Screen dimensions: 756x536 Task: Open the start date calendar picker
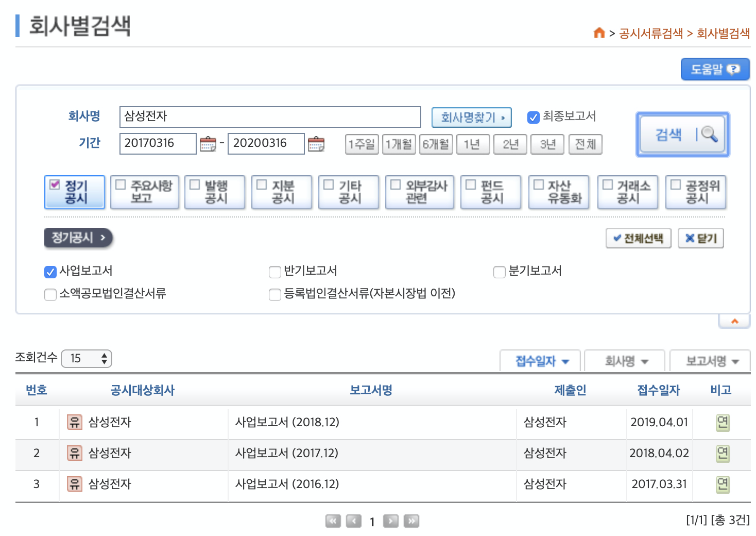pyautogui.click(x=208, y=144)
